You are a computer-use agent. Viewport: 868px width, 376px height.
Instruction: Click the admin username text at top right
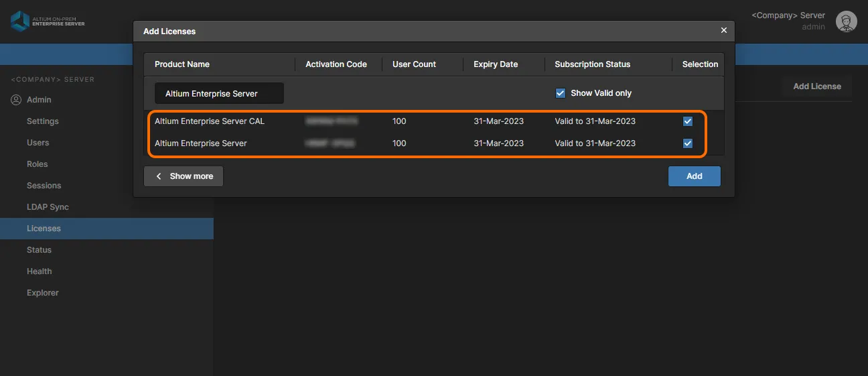pyautogui.click(x=813, y=27)
